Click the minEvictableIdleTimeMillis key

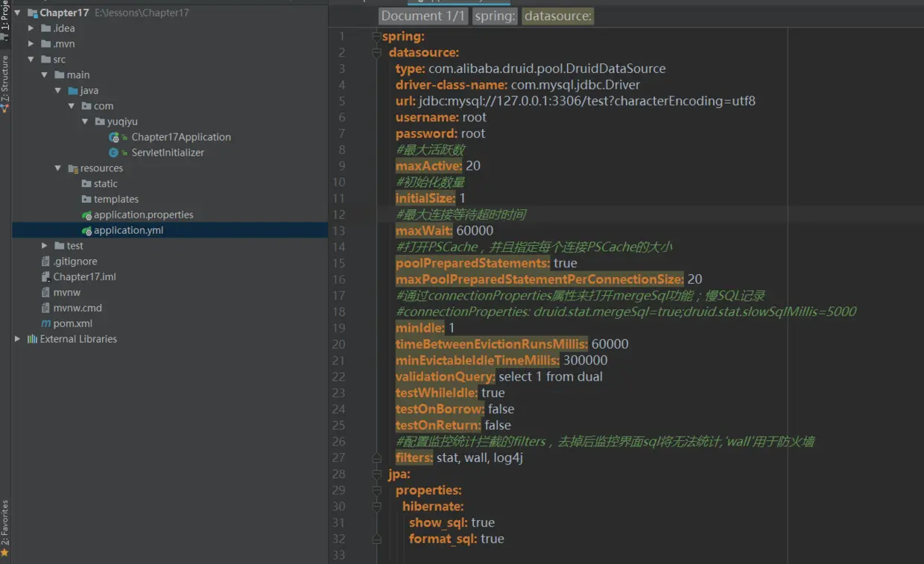pos(478,361)
